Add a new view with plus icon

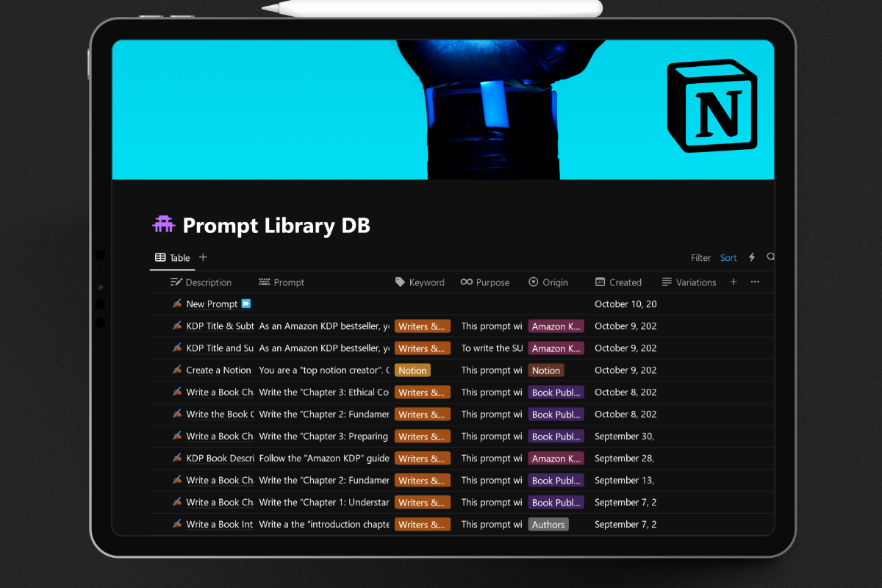click(204, 257)
